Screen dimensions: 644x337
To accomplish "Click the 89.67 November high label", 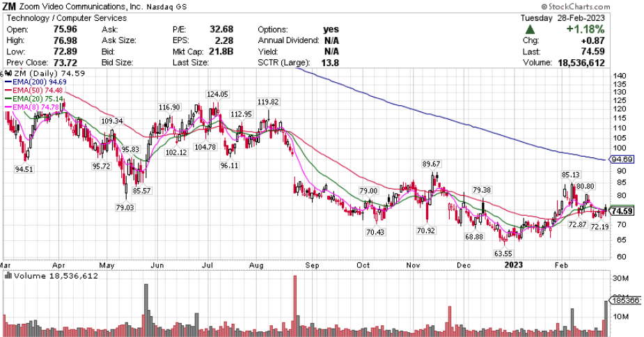I will tap(431, 164).
